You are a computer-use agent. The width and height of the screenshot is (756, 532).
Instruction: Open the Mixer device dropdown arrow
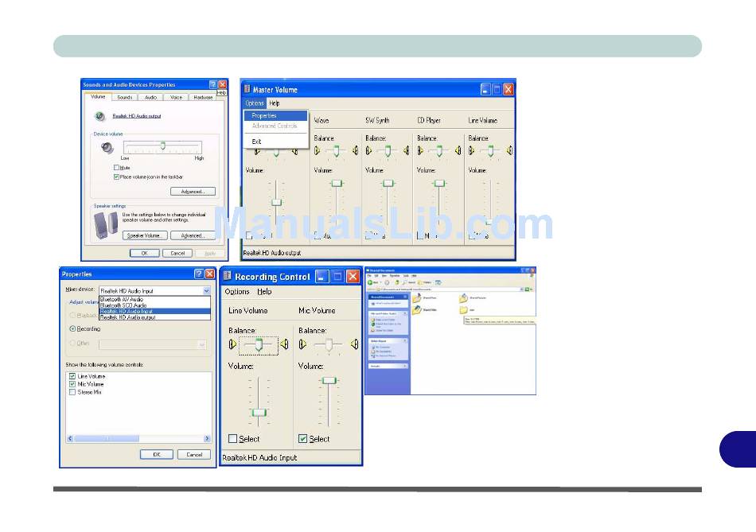[206, 291]
